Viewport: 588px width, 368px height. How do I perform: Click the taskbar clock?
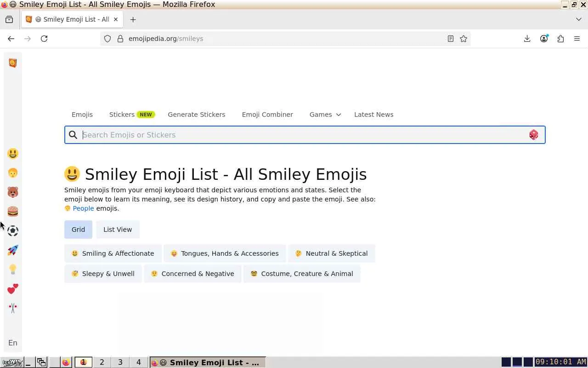561,362
